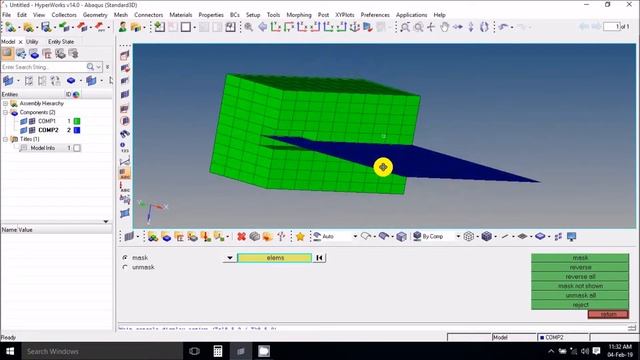Open the By Comp color mode dropdown
Viewport: 640px width, 360px height.
coord(458,236)
